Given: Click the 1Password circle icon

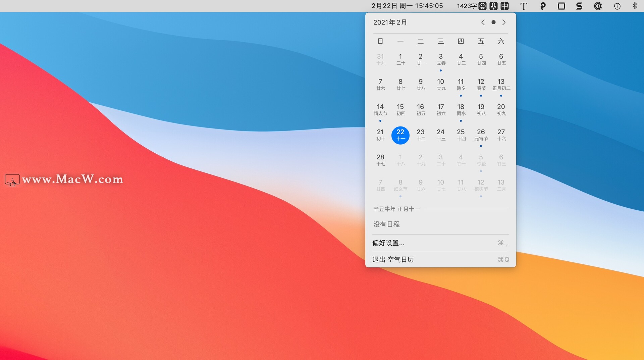Looking at the screenshot, I should (598, 6).
